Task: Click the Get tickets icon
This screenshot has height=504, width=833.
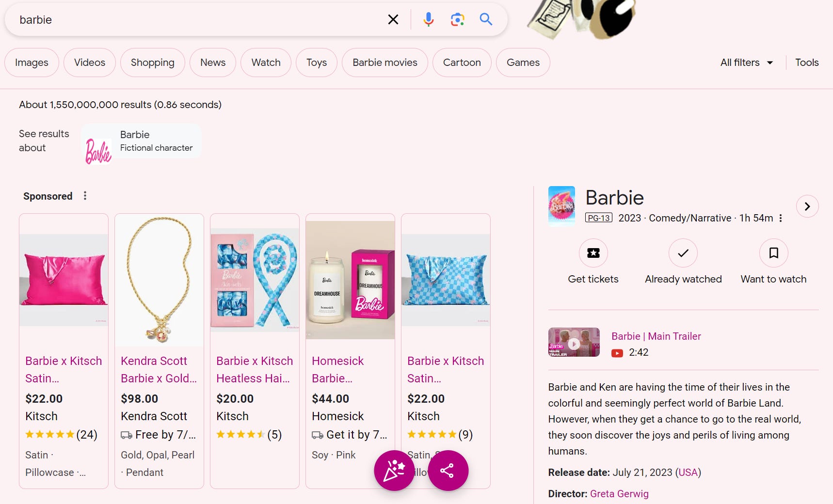Action: coord(593,253)
